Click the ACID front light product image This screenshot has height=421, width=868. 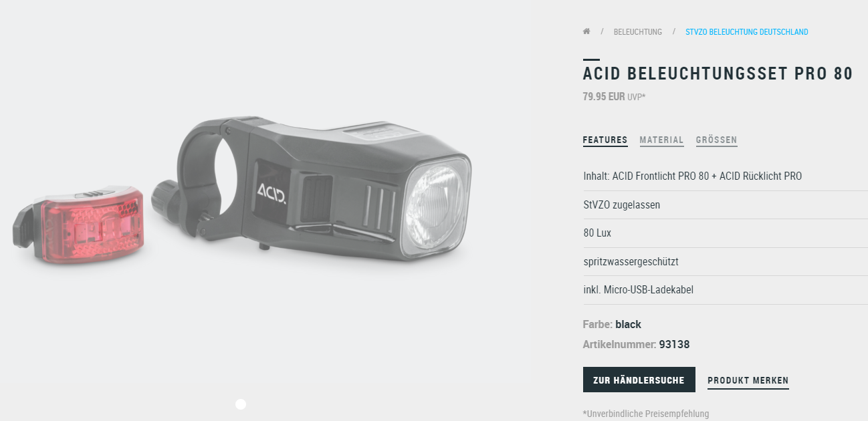coord(312,188)
